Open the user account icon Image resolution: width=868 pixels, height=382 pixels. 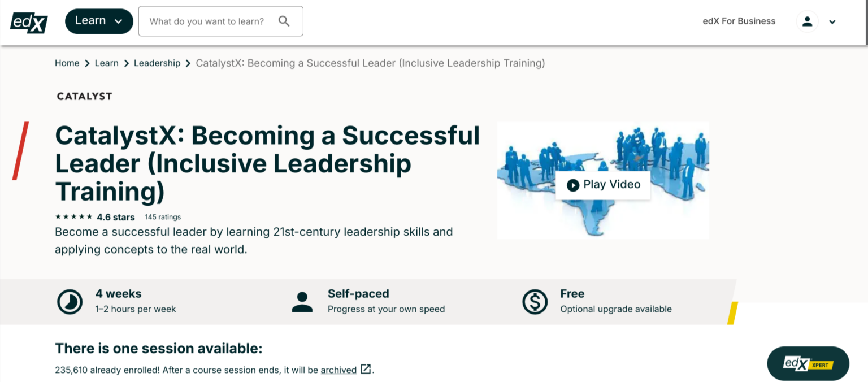click(x=807, y=21)
